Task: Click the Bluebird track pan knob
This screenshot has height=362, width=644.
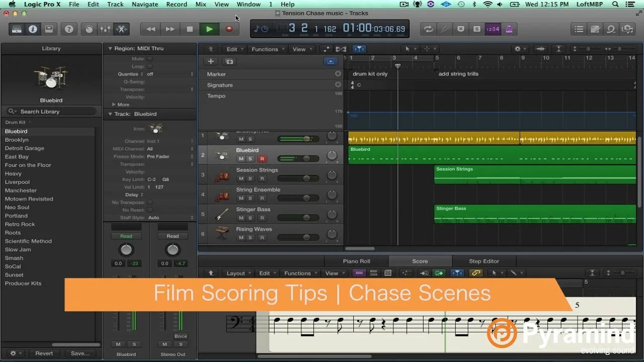Action: [332, 155]
